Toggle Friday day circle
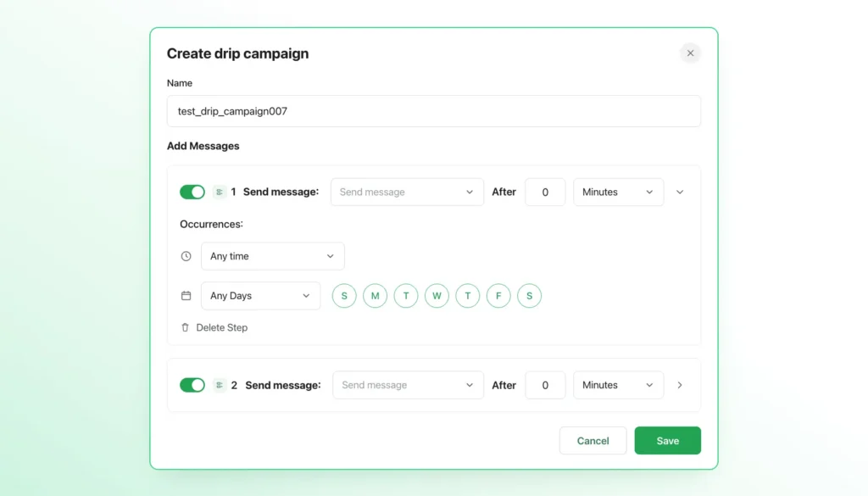868x496 pixels. pos(498,296)
